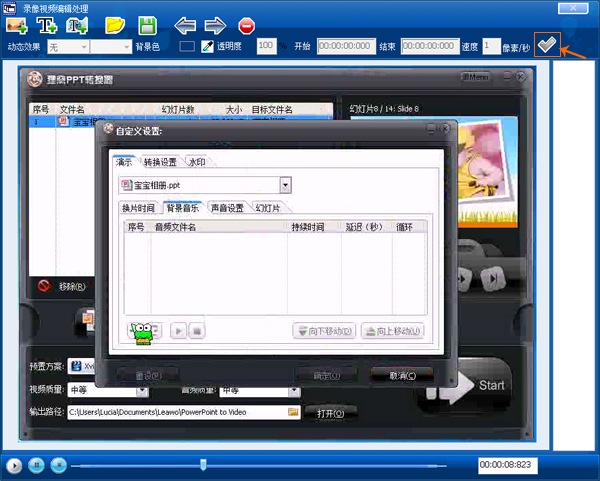Screen dimensions: 600x481
Task: Click the 向下移动(D) button
Action: pyautogui.click(x=324, y=331)
